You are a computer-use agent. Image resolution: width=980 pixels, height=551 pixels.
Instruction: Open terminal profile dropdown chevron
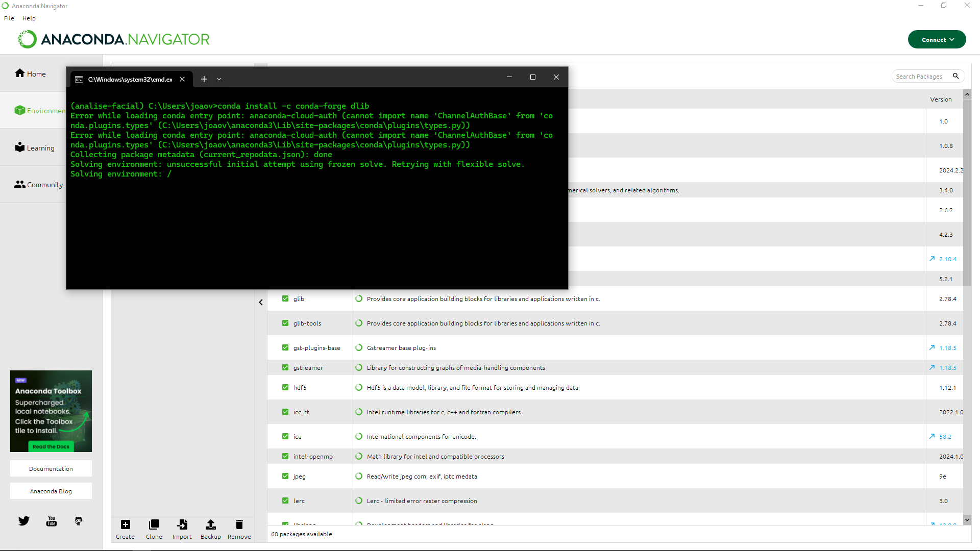(x=219, y=79)
